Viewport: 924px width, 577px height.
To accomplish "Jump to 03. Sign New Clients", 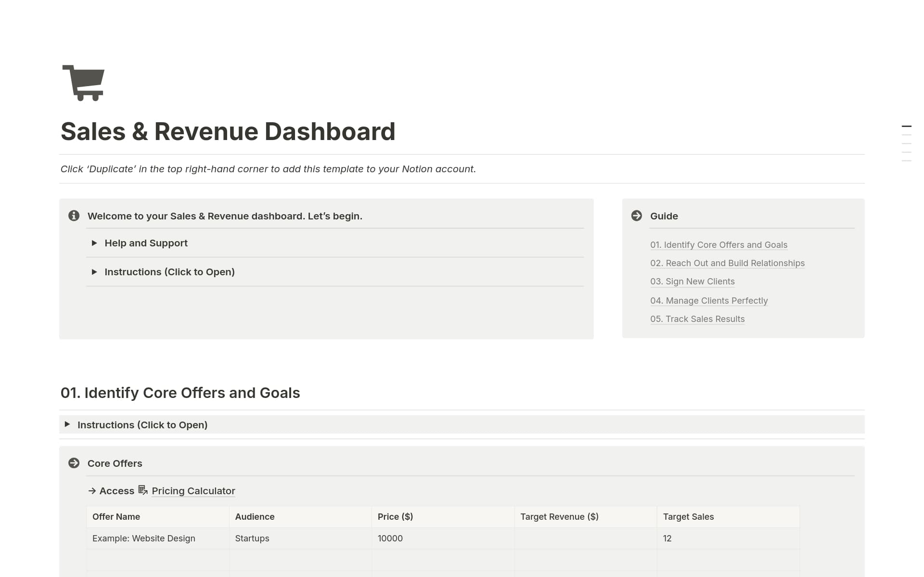I will coord(692,282).
